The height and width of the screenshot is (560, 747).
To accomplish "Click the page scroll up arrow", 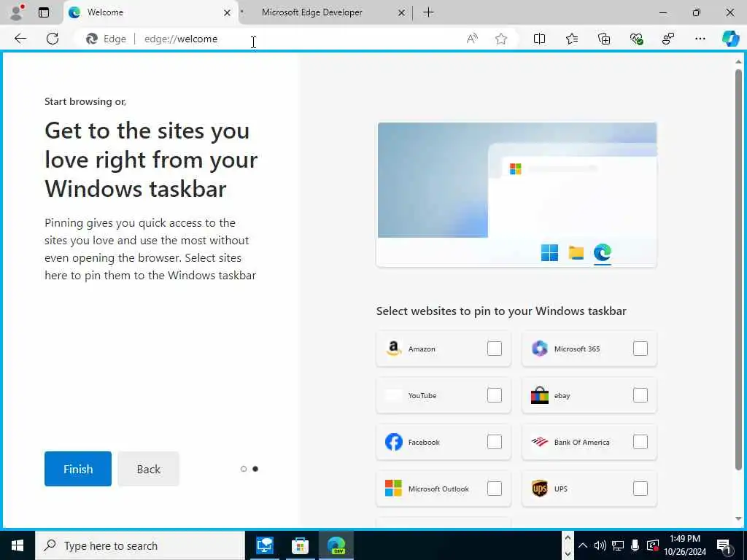I will click(x=738, y=62).
